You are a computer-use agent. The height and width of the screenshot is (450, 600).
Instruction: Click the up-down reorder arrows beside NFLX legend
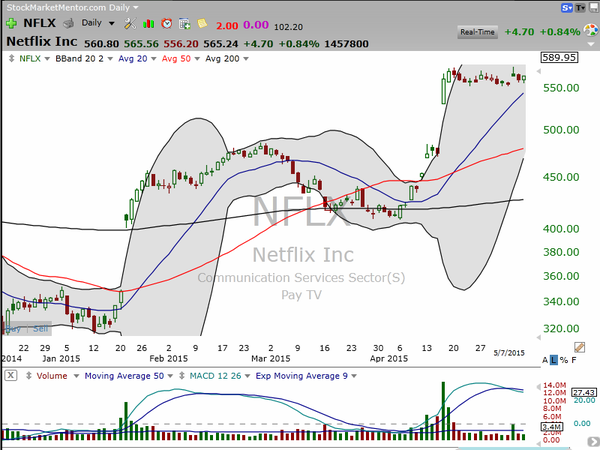[x=11, y=59]
